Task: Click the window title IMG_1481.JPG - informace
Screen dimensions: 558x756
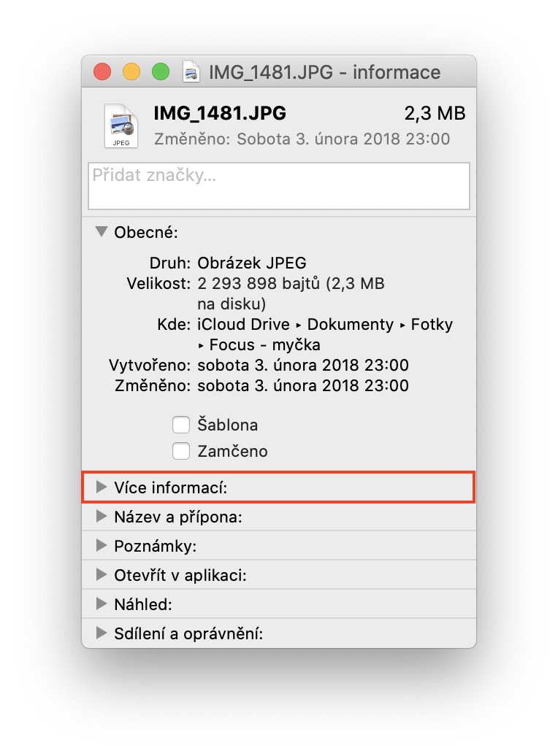Action: [x=324, y=72]
